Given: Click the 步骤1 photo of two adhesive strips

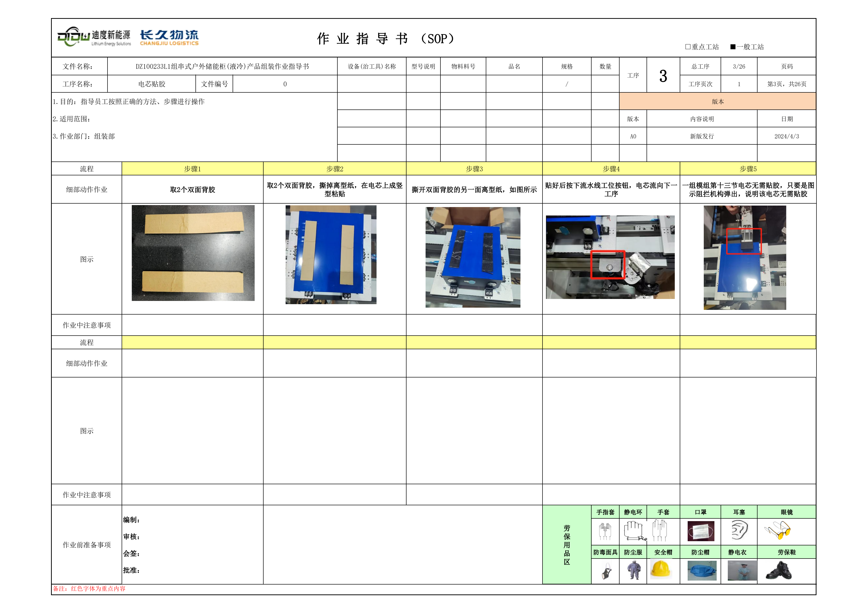Looking at the screenshot, I should tap(193, 253).
